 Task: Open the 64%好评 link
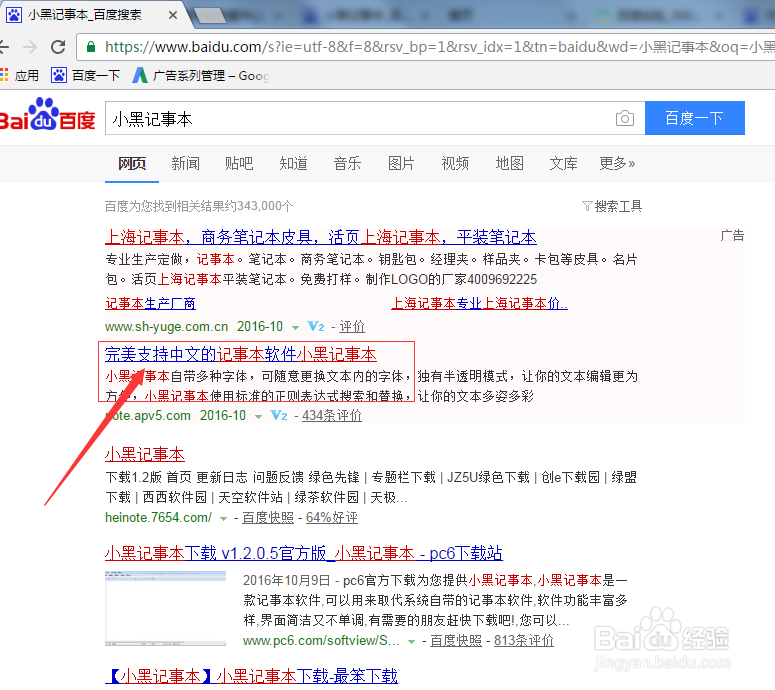[x=332, y=518]
